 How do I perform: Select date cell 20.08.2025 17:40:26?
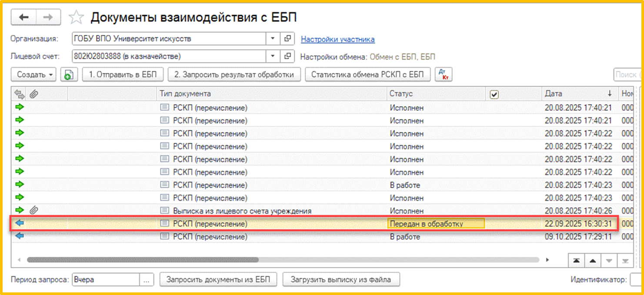(x=578, y=211)
